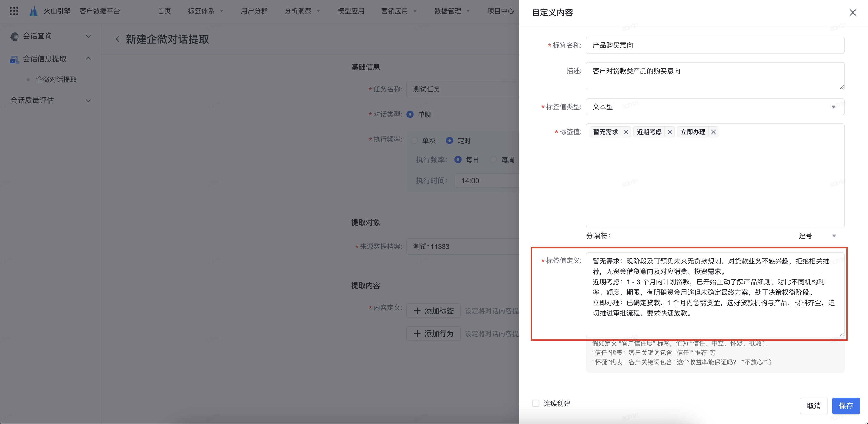Remove the 暂无需求 tag value
Image resolution: width=868 pixels, height=424 pixels.
pos(626,132)
